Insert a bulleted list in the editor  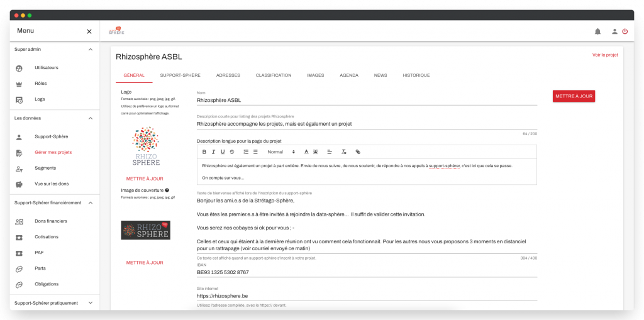[255, 152]
